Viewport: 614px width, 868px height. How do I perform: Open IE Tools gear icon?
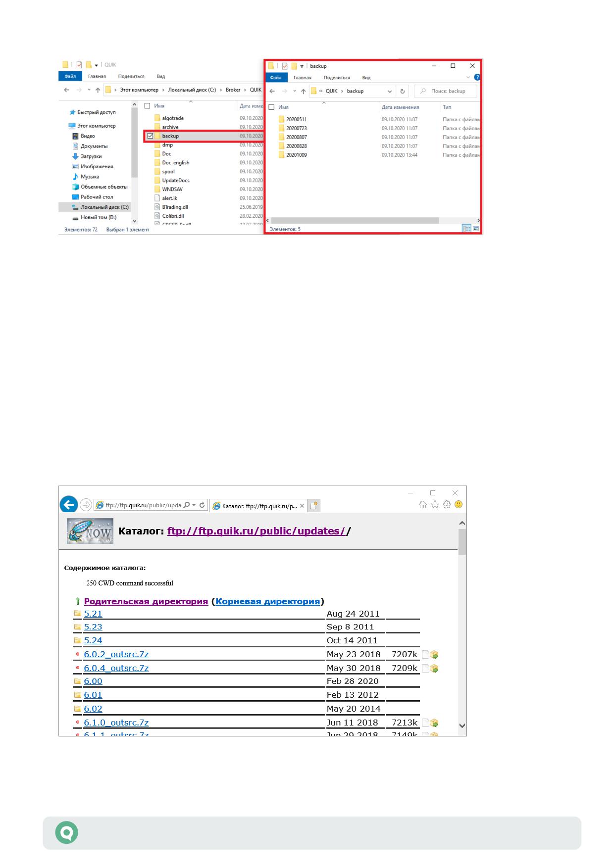click(x=447, y=504)
